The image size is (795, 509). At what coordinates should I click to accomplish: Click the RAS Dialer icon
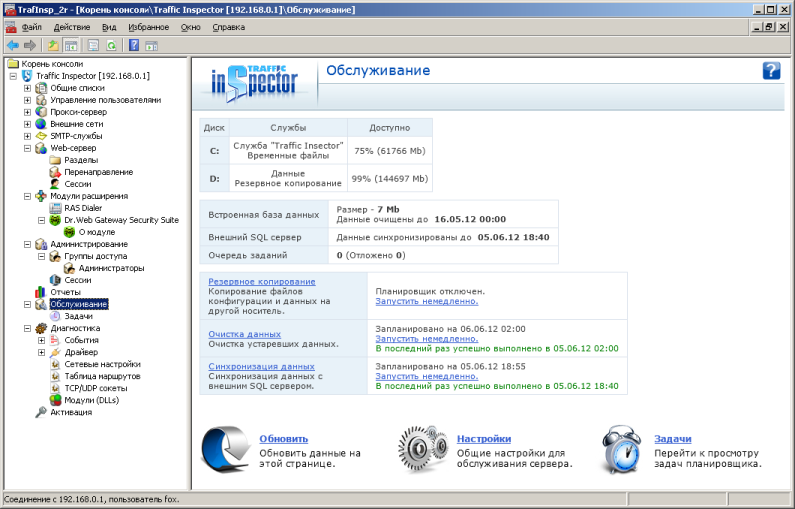coord(55,208)
